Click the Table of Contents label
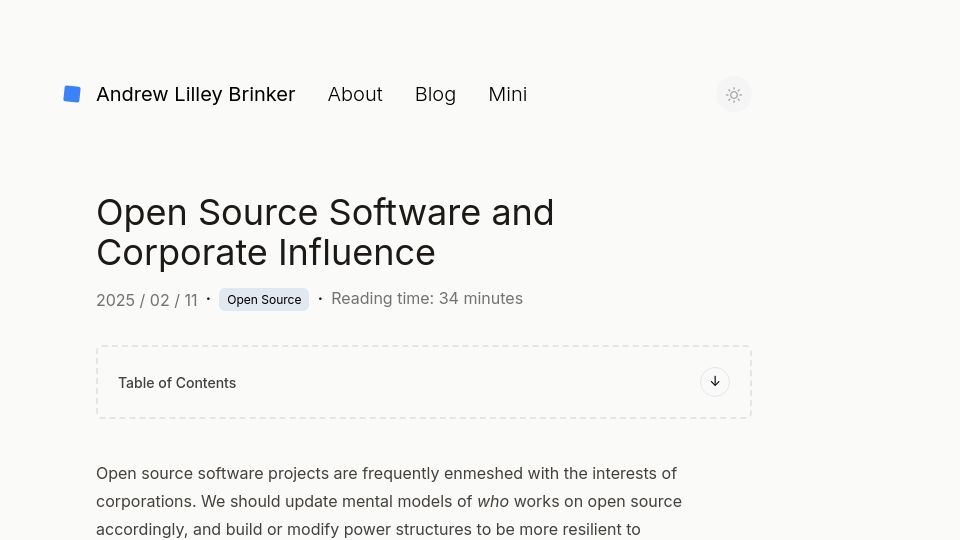 pos(177,383)
